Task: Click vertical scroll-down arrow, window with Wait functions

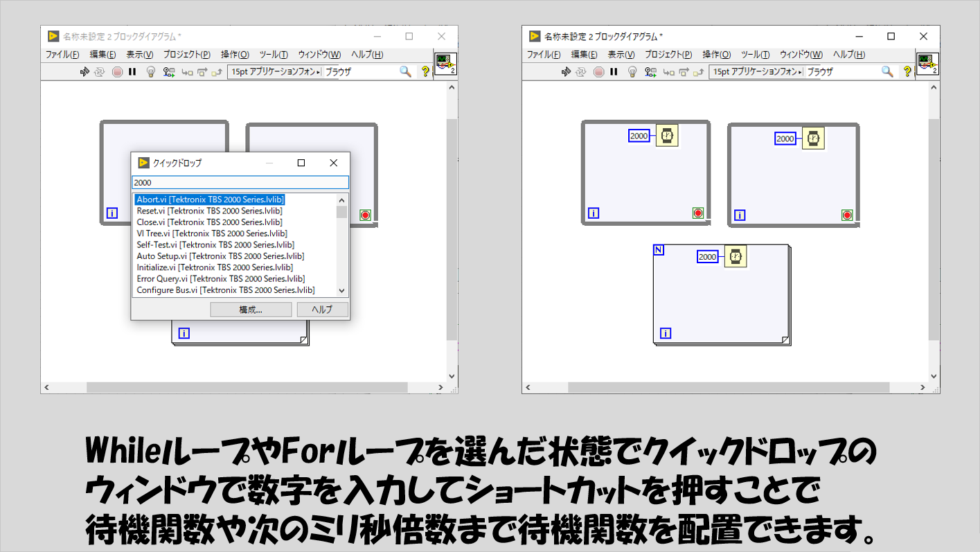Action: [x=934, y=376]
